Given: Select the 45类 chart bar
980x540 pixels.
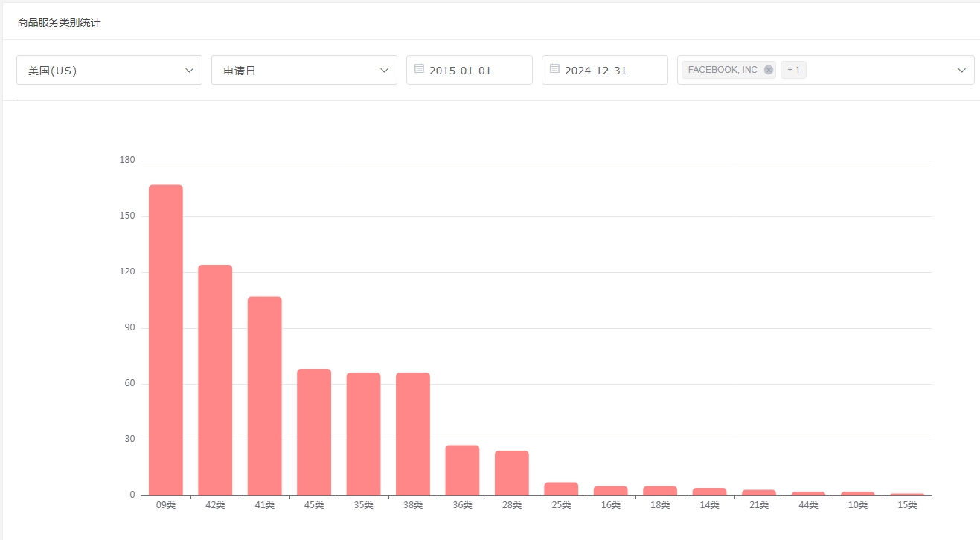Looking at the screenshot, I should point(314,432).
